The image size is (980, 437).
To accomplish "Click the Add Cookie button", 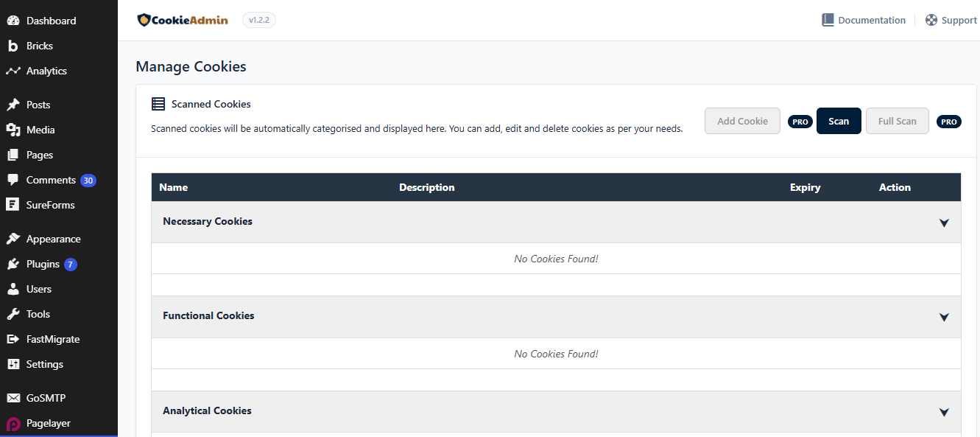I will tap(742, 121).
